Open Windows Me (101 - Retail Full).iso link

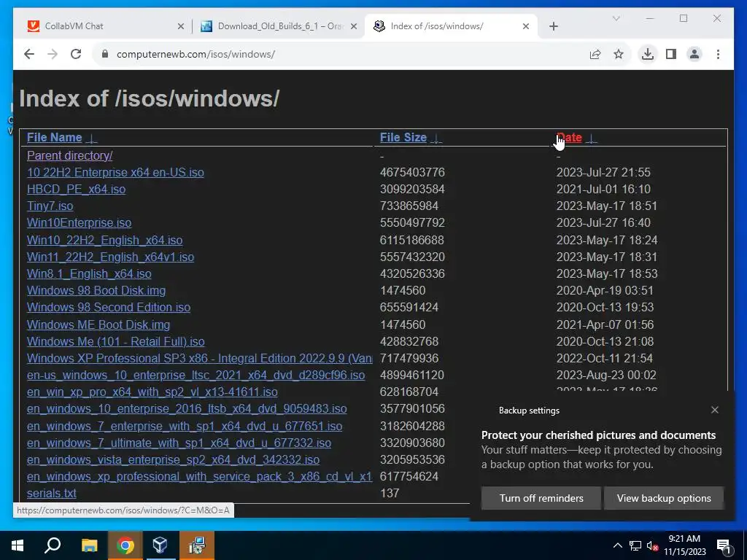click(116, 341)
